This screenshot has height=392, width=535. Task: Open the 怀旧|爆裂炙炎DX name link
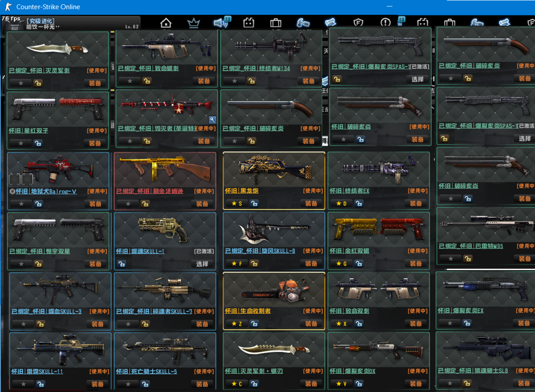point(353,371)
